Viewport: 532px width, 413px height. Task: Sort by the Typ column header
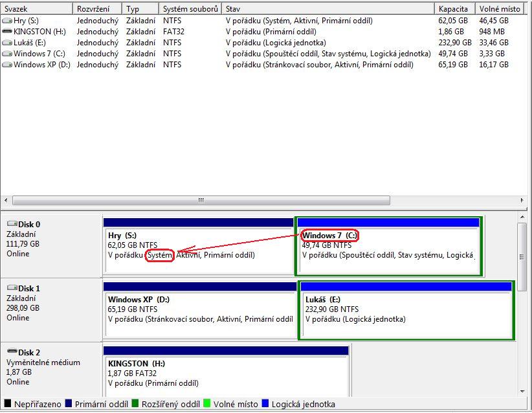click(140, 9)
